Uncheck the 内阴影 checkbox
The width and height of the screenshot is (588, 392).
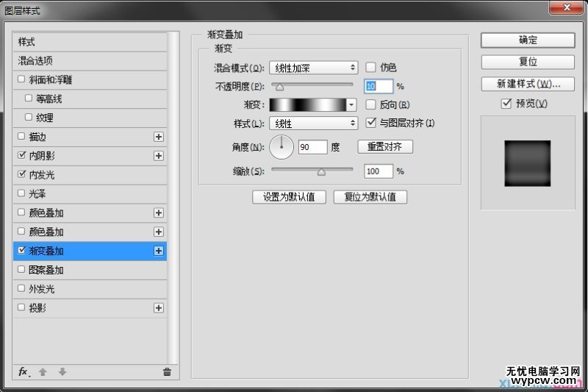pyautogui.click(x=21, y=155)
